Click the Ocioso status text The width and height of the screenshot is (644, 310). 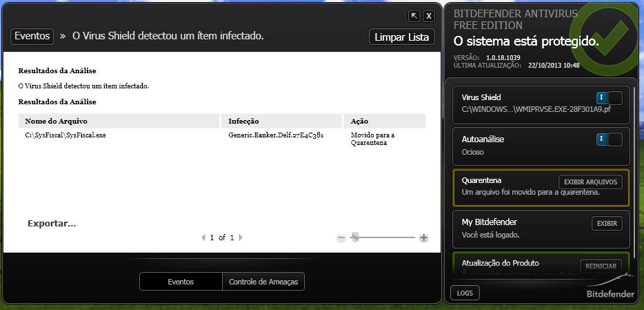[x=473, y=152]
